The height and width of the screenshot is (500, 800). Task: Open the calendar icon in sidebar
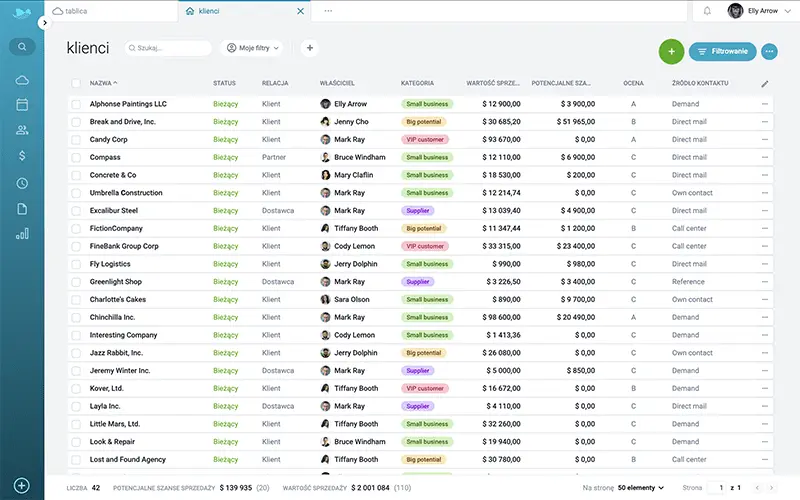coord(22,105)
